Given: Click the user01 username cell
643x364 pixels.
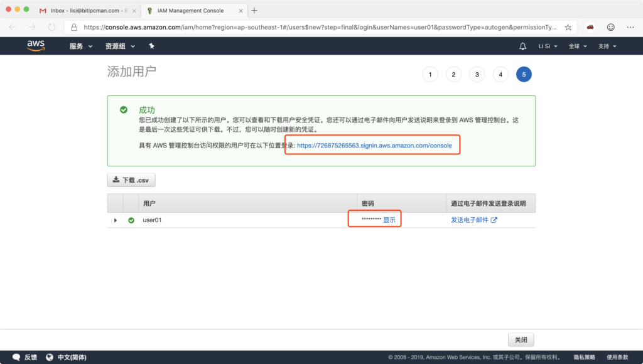Looking at the screenshot, I should (152, 220).
